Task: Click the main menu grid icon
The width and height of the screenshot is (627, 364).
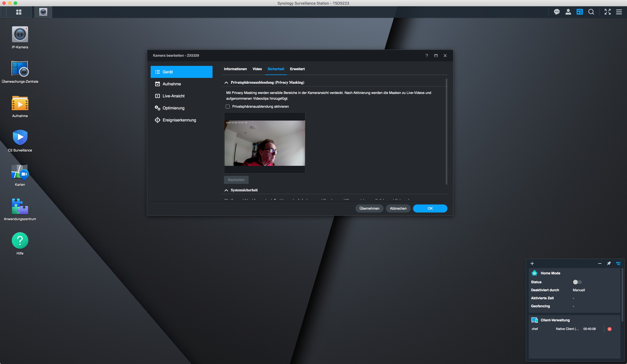Action: tap(19, 12)
